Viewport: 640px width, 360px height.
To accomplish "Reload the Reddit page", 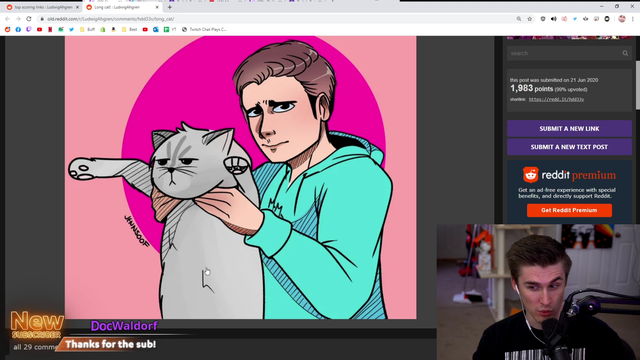I will point(29,19).
